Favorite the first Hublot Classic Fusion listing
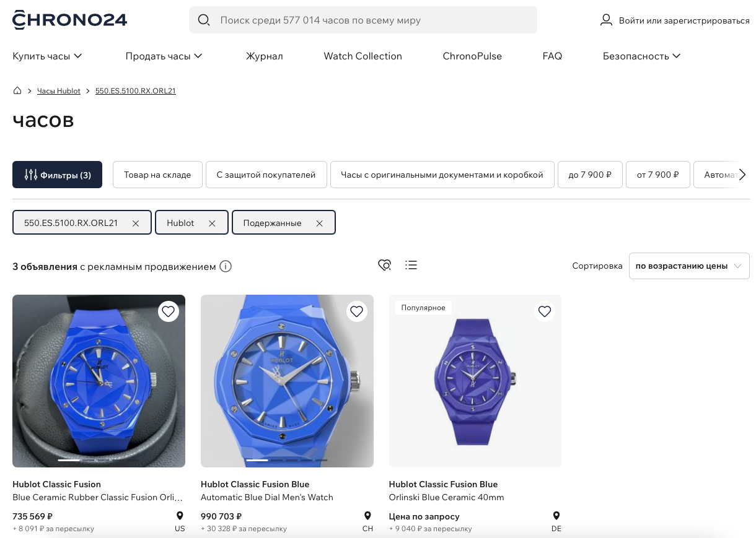 (x=169, y=311)
